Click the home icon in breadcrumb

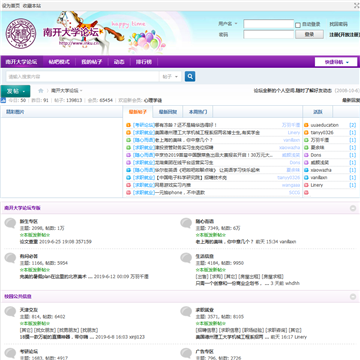point(41,91)
